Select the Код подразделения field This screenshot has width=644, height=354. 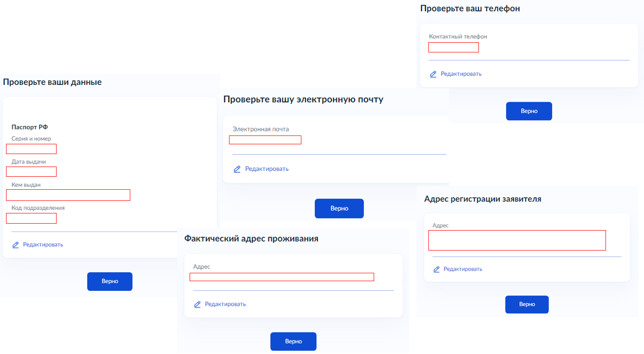point(32,218)
